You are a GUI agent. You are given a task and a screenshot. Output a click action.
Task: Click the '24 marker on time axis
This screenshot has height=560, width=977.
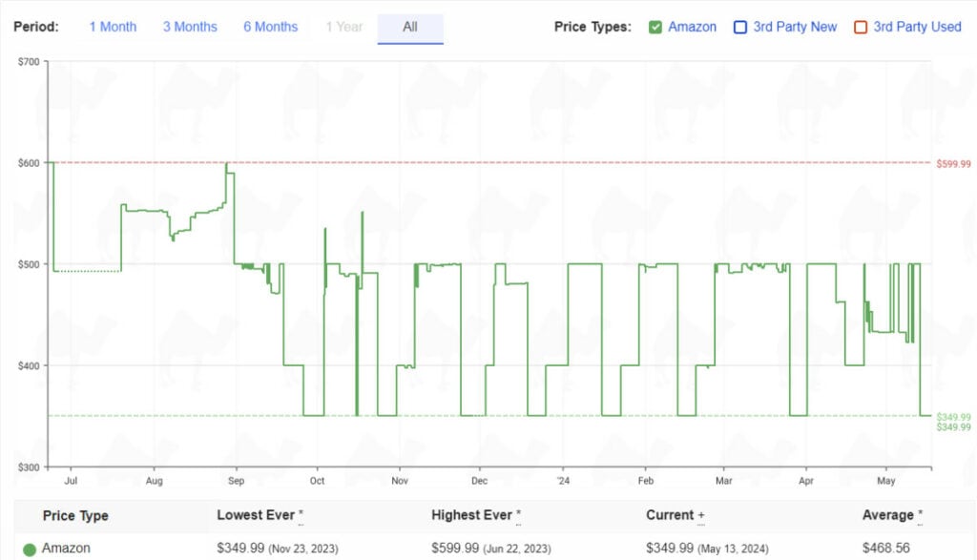pos(562,481)
